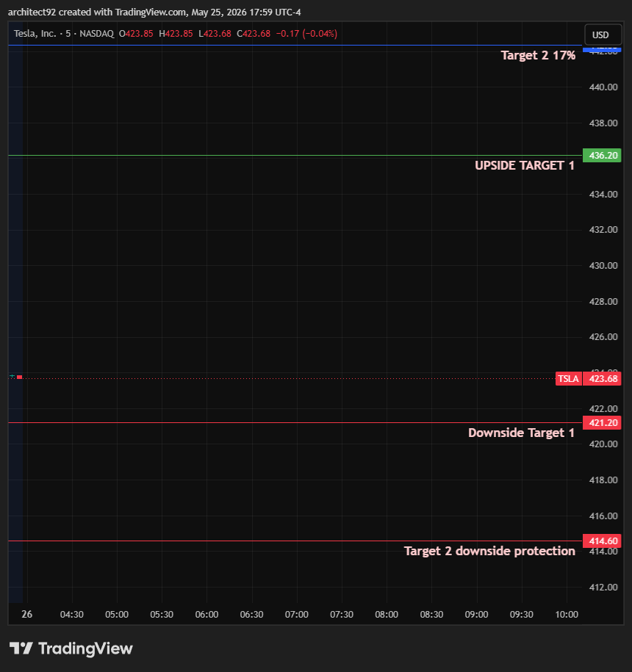The height and width of the screenshot is (672, 632).
Task: Click the NASDAQ exchange label
Action: 97,34
